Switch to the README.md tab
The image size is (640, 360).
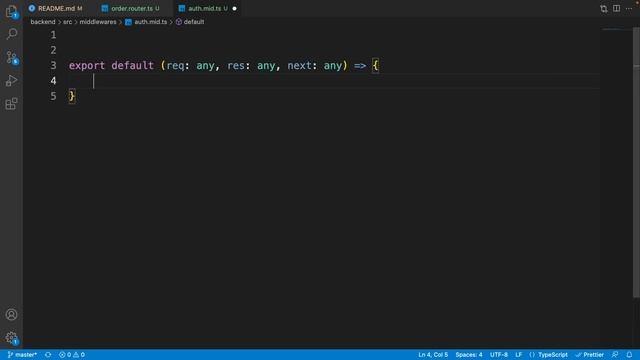(x=56, y=8)
